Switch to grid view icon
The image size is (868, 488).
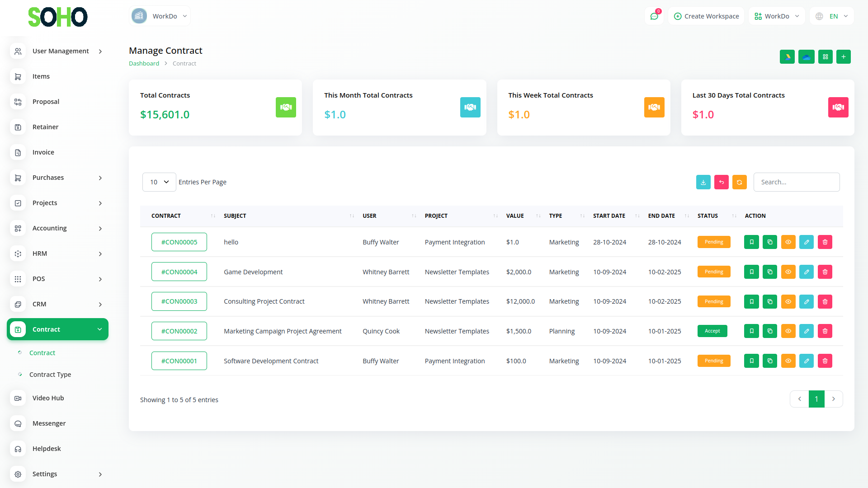point(825,57)
